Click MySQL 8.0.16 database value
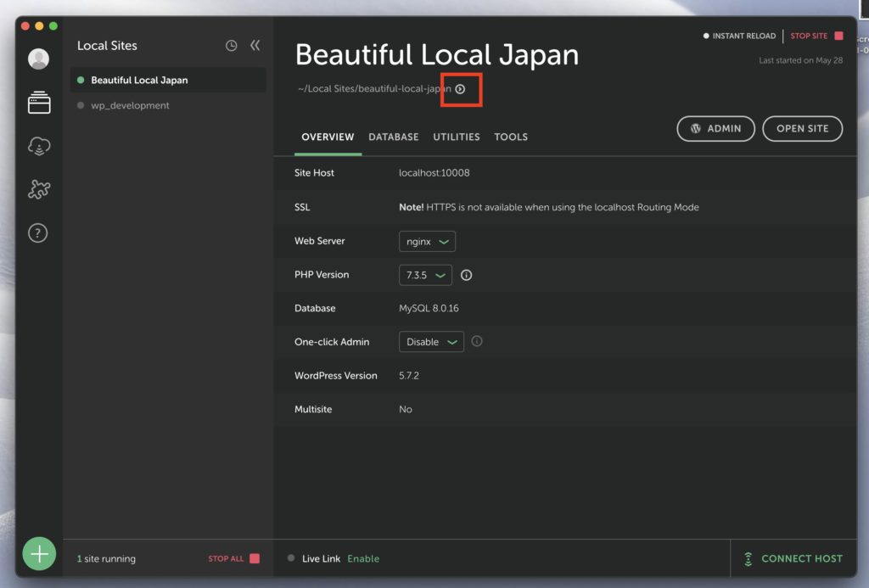Screen dimensions: 869x588 click(x=429, y=308)
